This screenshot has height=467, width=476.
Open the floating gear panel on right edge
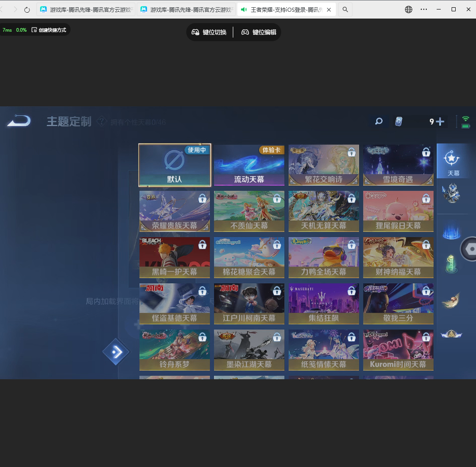pyautogui.click(x=471, y=248)
